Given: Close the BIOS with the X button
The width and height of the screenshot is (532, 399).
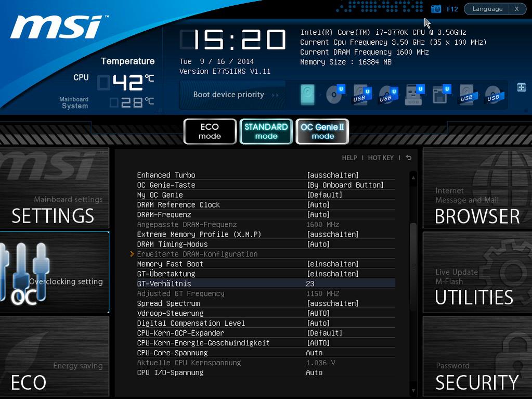Looking at the screenshot, I should tap(517, 9).
